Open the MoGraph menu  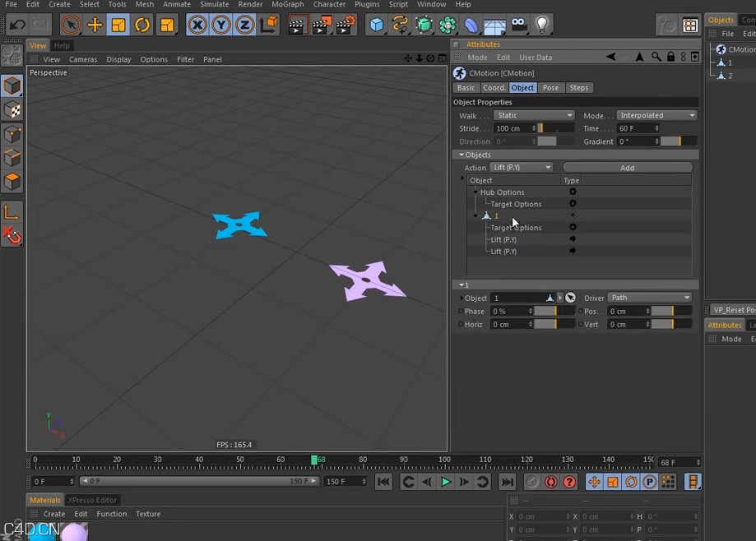[288, 3]
